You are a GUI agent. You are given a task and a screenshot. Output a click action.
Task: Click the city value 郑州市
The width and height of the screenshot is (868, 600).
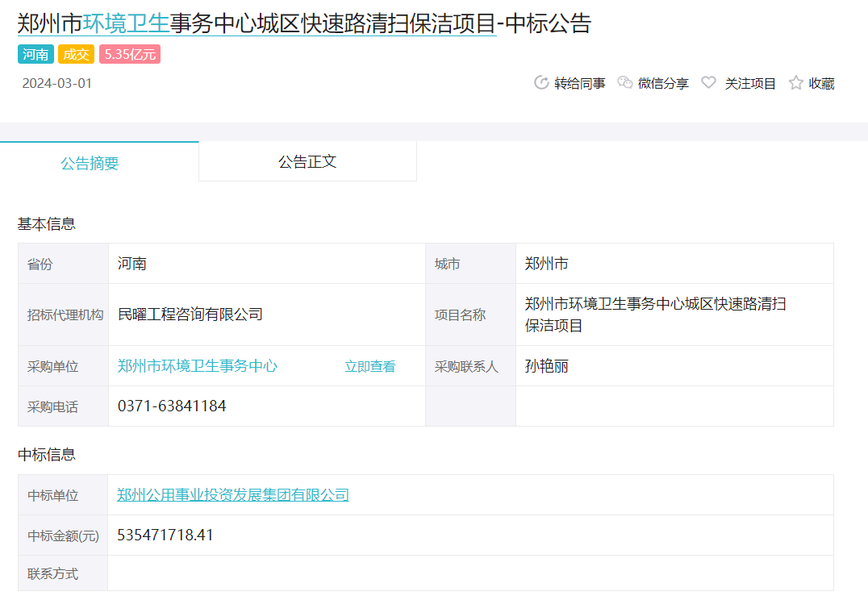point(546,264)
